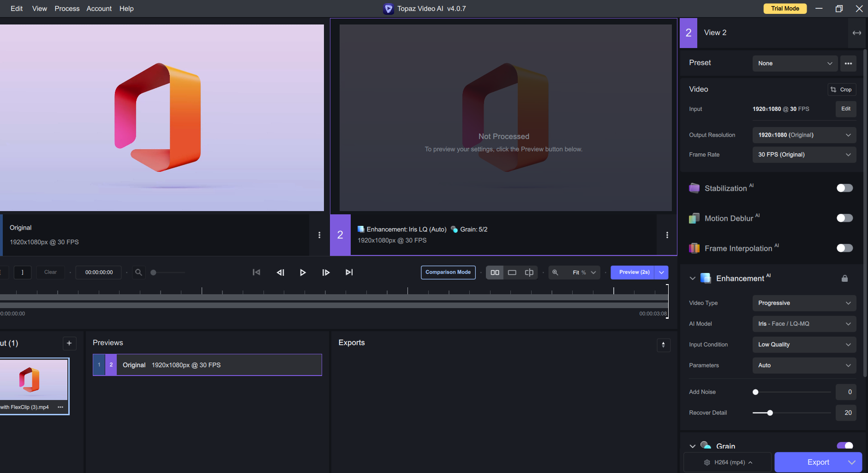Enable the Frame Interpolation toggle

(x=844, y=248)
